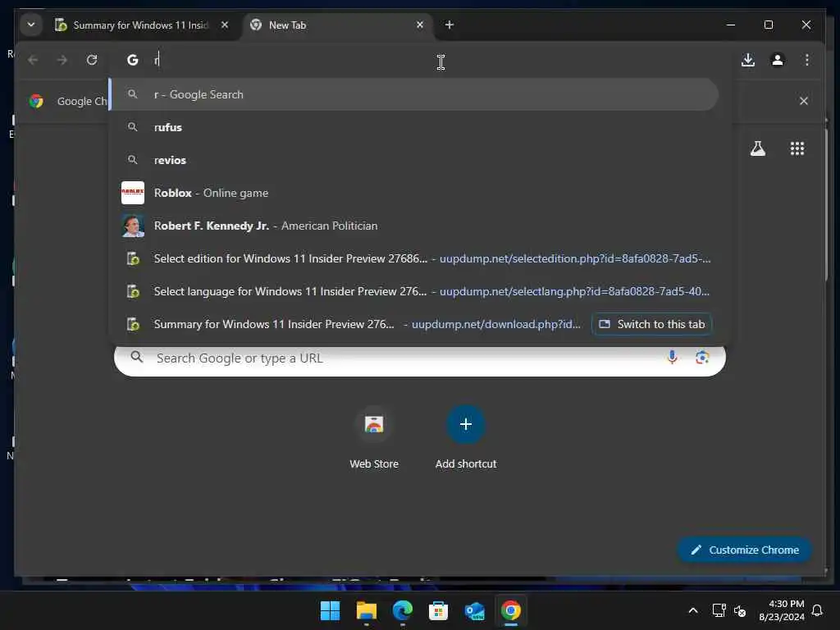The height and width of the screenshot is (630, 840).
Task: Reload the page
Action: coord(92,60)
